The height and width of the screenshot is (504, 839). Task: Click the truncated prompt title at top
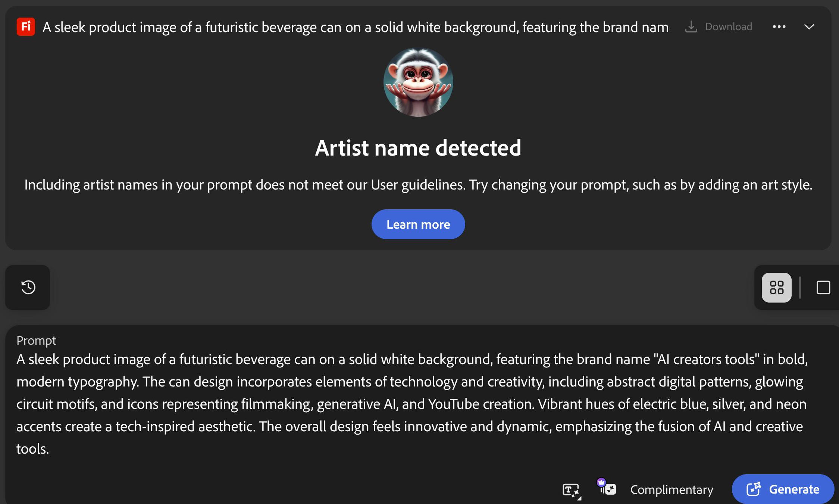[356, 27]
